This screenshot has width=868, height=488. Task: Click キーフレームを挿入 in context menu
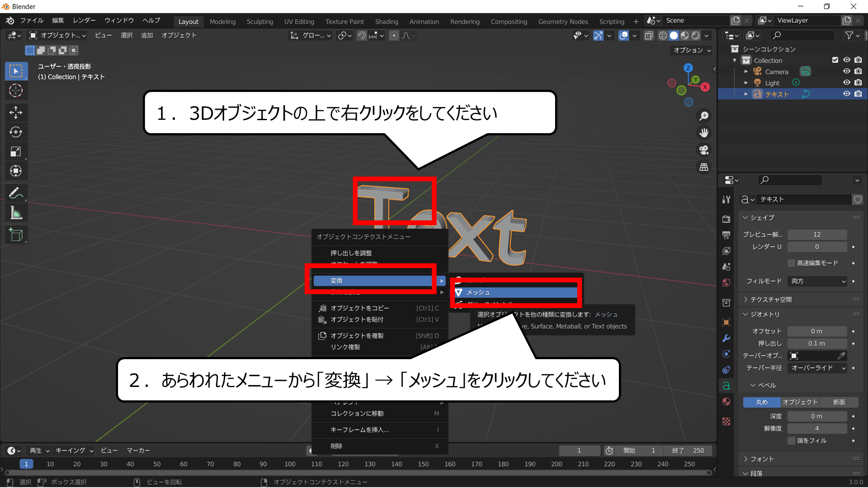pyautogui.click(x=379, y=430)
